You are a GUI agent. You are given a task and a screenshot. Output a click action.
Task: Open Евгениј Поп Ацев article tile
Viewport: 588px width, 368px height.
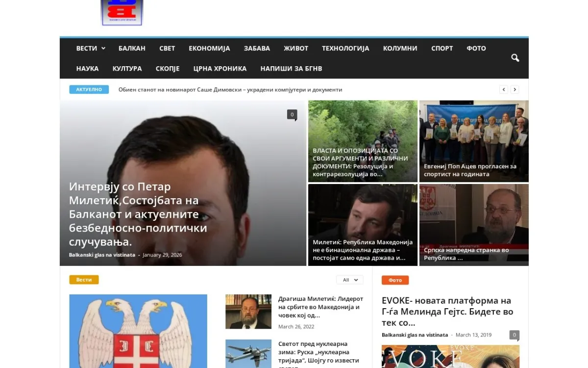pos(474,141)
